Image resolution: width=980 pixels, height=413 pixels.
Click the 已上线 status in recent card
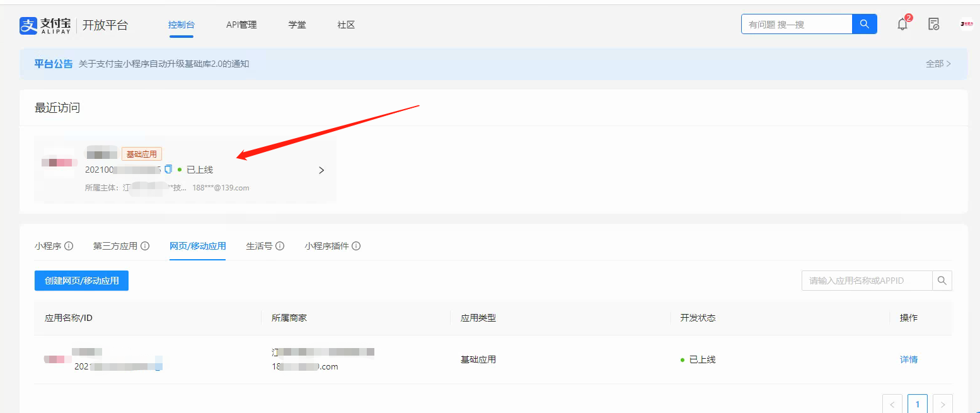click(x=200, y=170)
